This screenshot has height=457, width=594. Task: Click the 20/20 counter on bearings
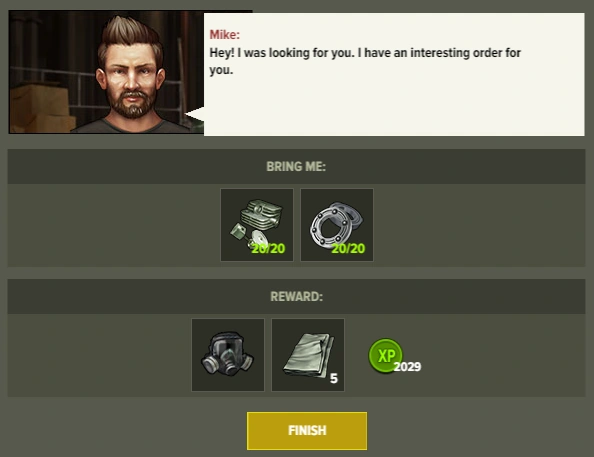[348, 249]
